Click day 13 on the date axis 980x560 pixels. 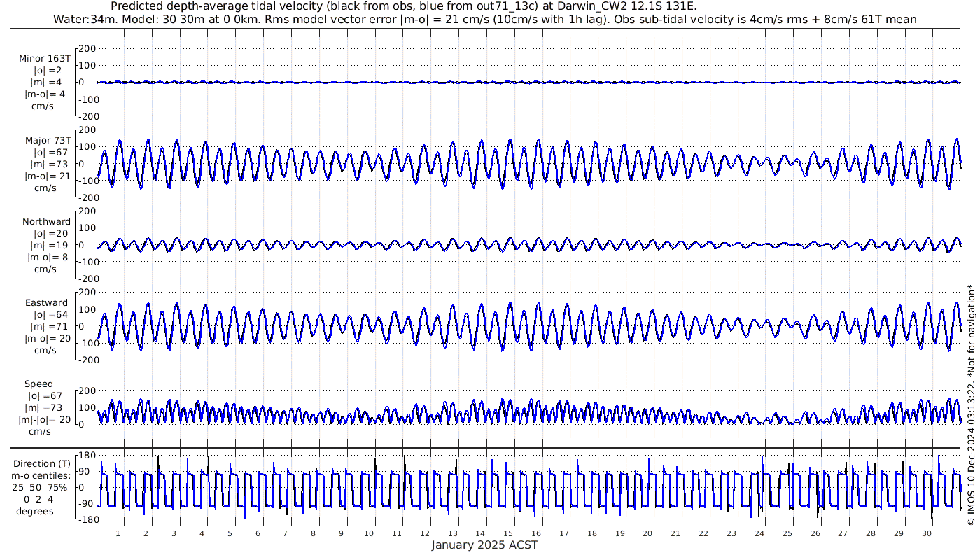[452, 534]
